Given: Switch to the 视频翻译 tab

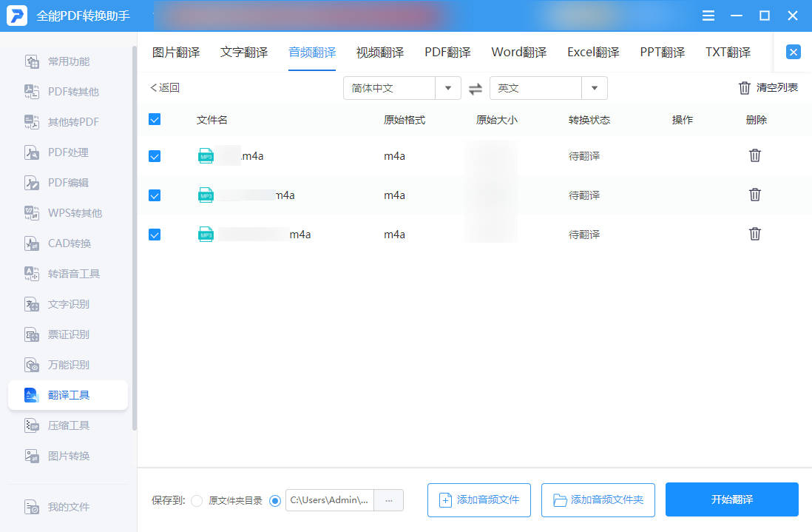Looking at the screenshot, I should 379,53.
